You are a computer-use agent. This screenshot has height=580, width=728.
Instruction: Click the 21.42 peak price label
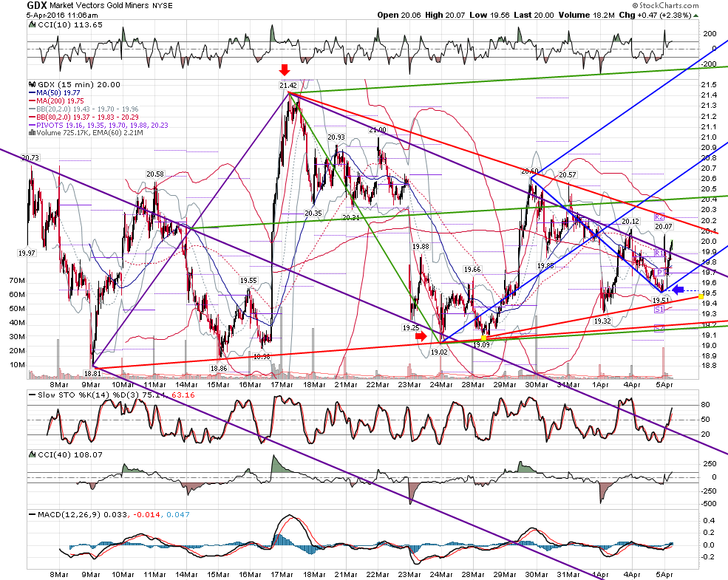click(x=288, y=86)
